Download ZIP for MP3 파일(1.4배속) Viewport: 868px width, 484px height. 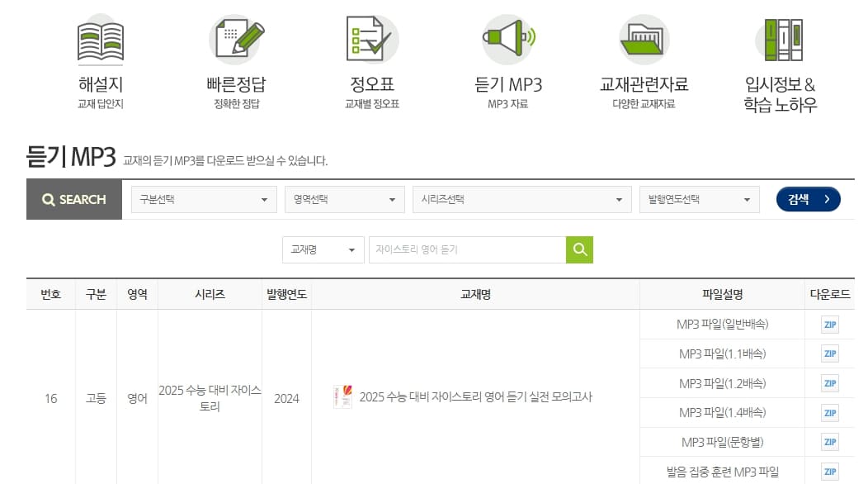click(x=828, y=412)
